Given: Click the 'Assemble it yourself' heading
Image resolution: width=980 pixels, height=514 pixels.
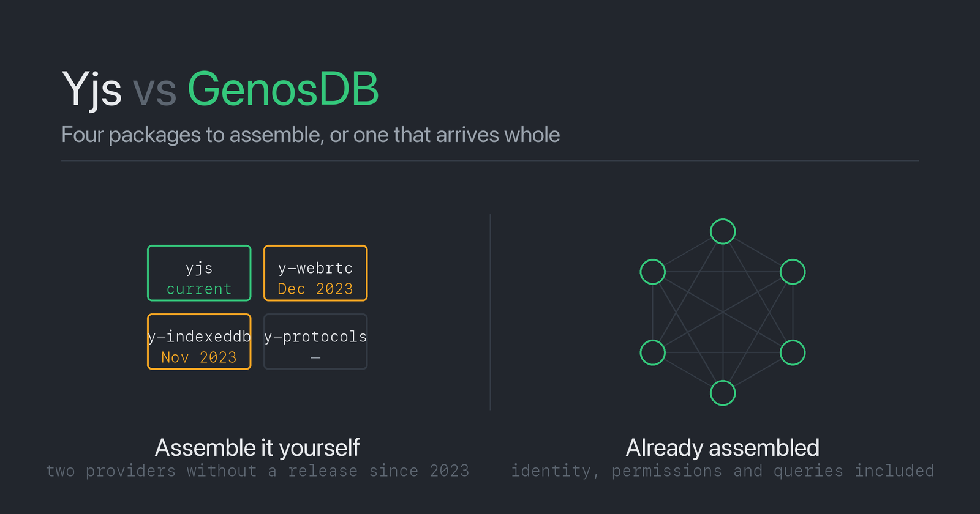Looking at the screenshot, I should (x=257, y=448).
